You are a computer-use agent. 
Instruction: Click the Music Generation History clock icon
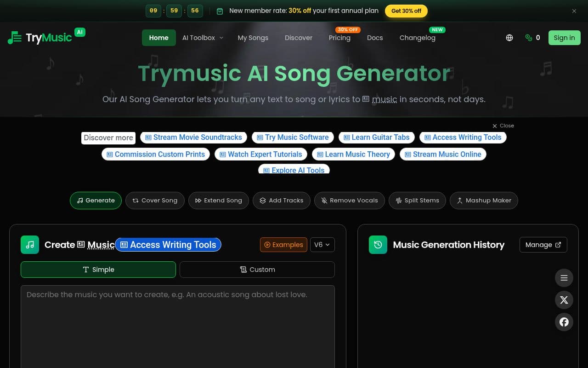[378, 245]
